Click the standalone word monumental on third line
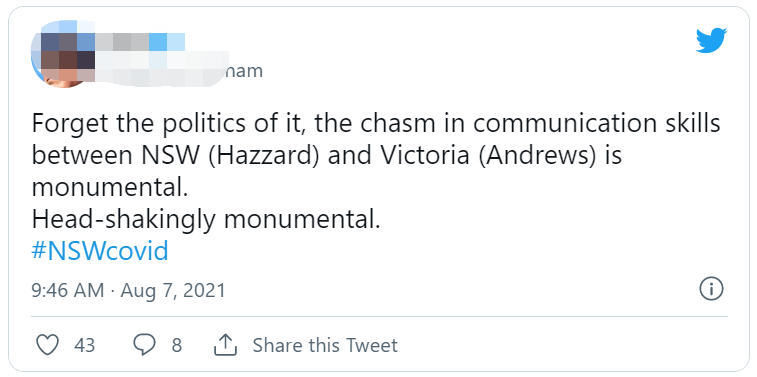 pyautogui.click(x=109, y=189)
